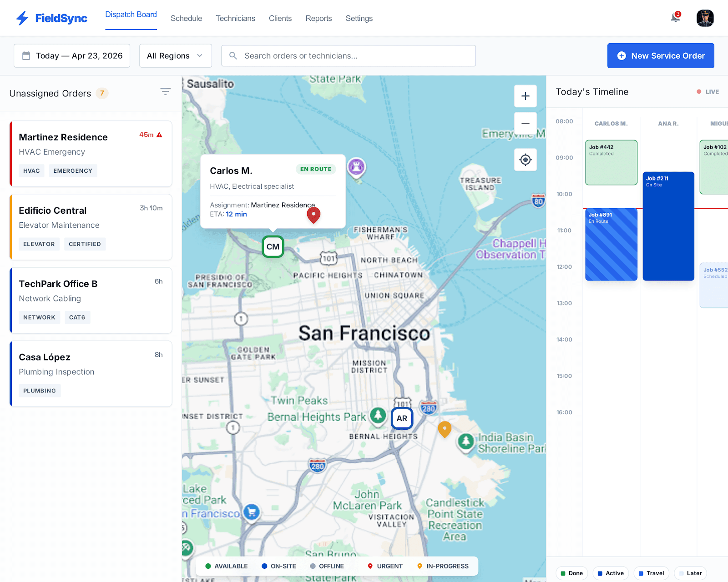Select the CM technician map marker

point(273,247)
